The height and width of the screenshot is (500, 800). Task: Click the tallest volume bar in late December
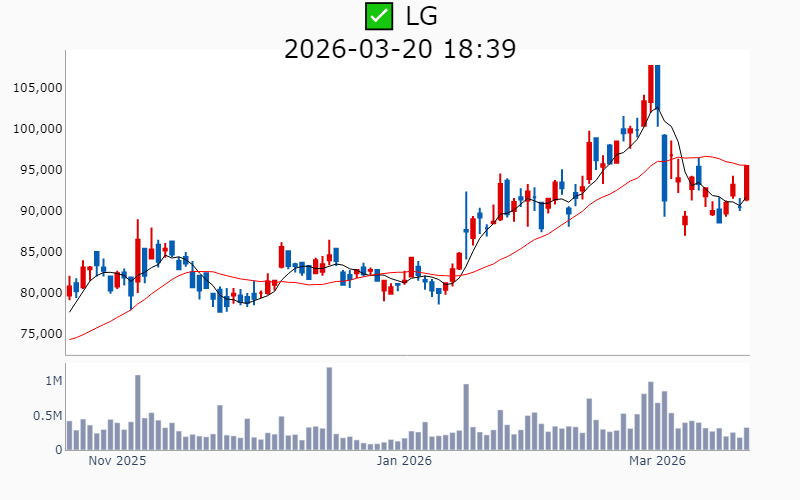click(329, 409)
